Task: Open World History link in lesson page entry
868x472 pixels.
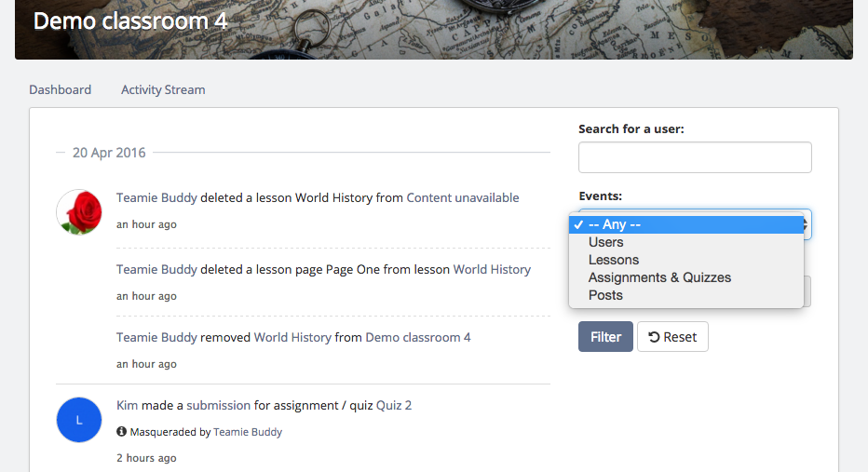Action: (492, 269)
